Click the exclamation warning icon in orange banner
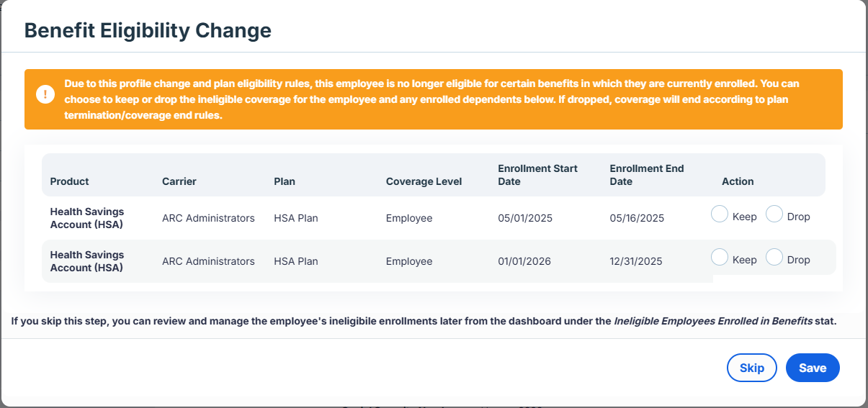Viewport: 868px width, 408px height. 45,94
